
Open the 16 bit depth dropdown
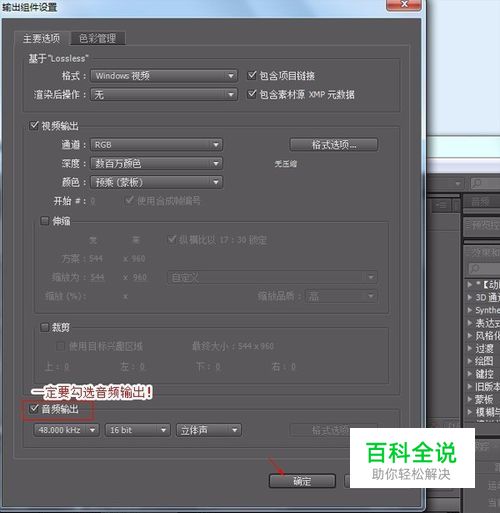pos(138,430)
